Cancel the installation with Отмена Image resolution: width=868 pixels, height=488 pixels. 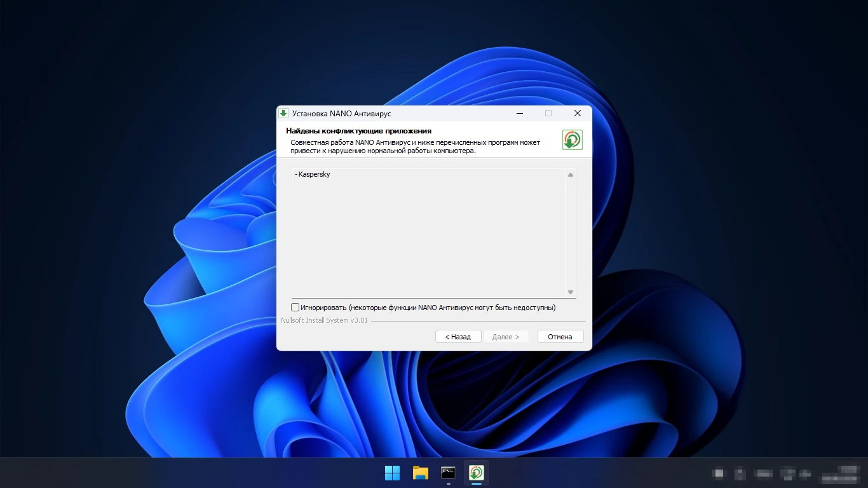coord(560,337)
